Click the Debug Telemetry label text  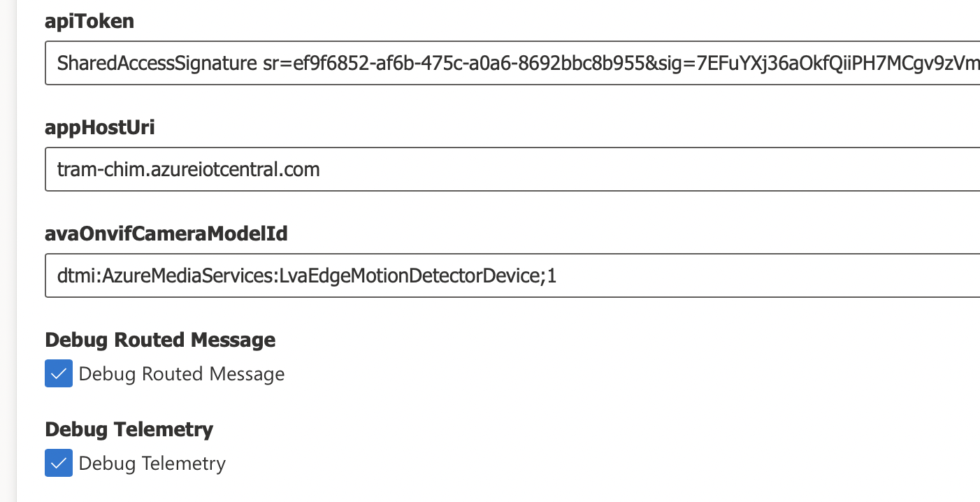pyautogui.click(x=152, y=463)
